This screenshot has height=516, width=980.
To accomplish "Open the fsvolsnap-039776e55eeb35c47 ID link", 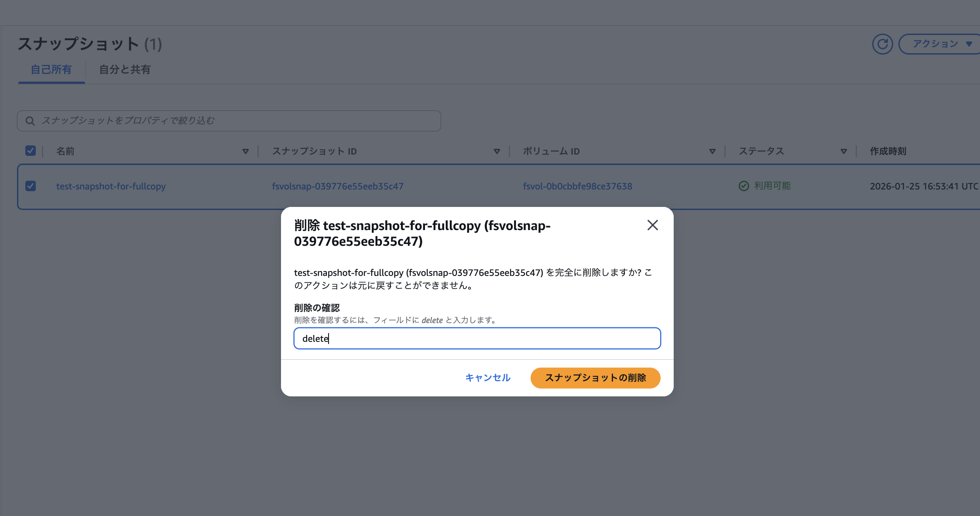I will [x=337, y=186].
